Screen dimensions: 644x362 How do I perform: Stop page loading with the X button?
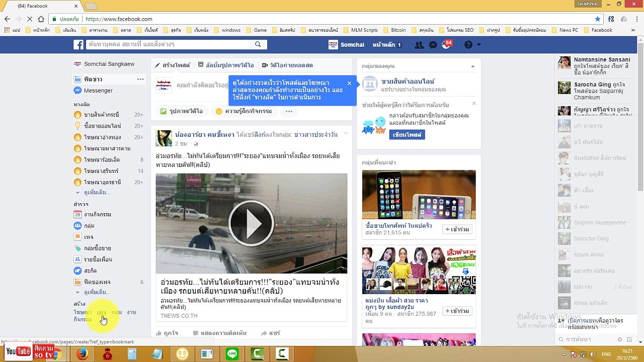coord(29,19)
